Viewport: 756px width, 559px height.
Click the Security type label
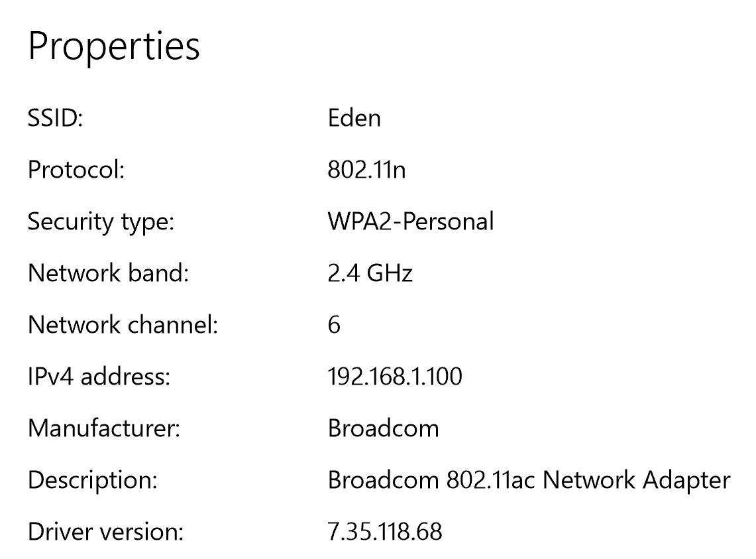pos(101,221)
